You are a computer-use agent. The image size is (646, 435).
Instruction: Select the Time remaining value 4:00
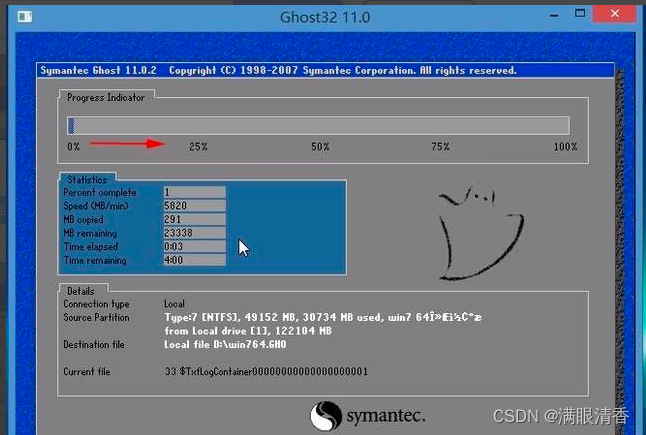[x=194, y=260]
